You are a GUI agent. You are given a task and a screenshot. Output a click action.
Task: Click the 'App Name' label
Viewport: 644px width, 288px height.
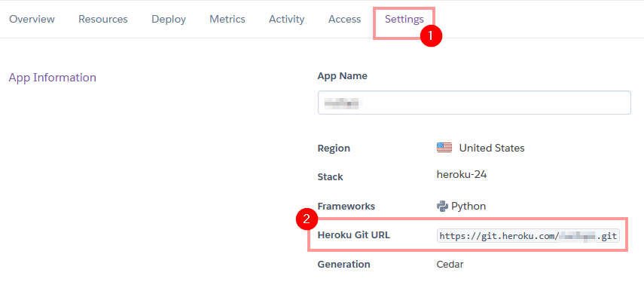343,76
